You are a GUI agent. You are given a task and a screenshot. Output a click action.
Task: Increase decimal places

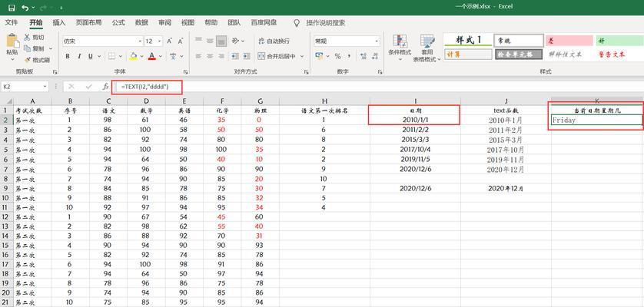coord(363,56)
